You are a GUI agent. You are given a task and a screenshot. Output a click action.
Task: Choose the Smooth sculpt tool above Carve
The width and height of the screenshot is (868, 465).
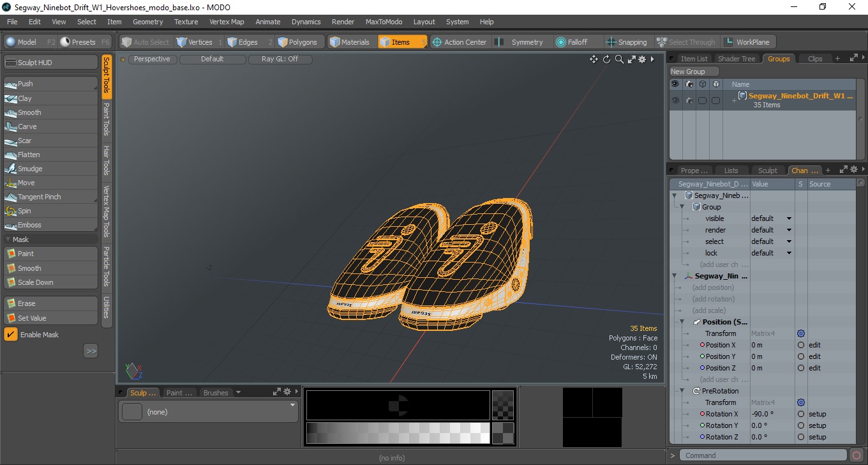50,112
